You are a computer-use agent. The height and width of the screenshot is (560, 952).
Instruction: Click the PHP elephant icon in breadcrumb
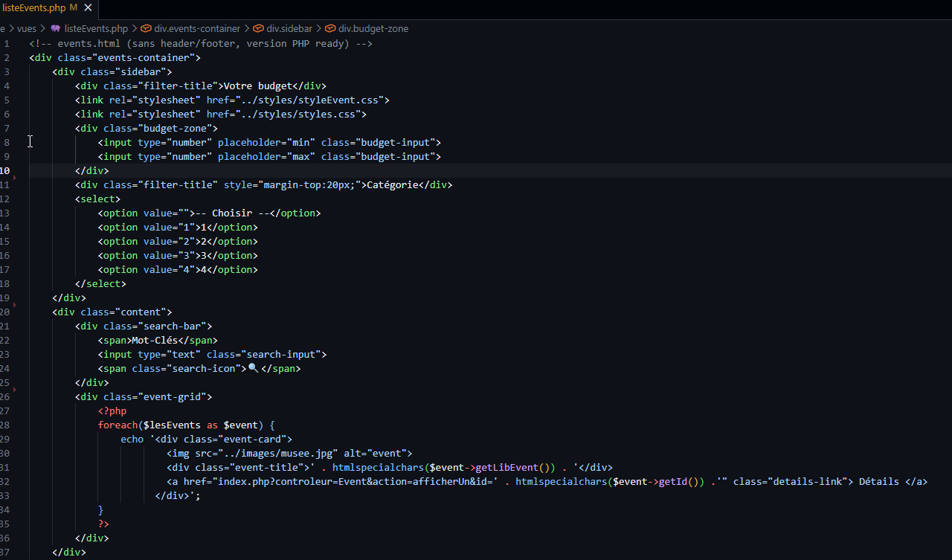point(56,29)
